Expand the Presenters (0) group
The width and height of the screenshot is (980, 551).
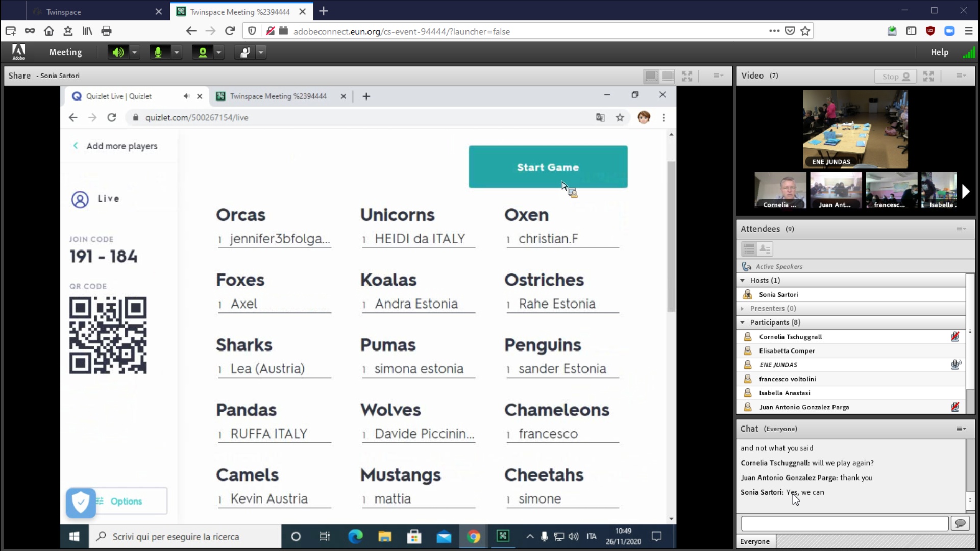(x=743, y=308)
